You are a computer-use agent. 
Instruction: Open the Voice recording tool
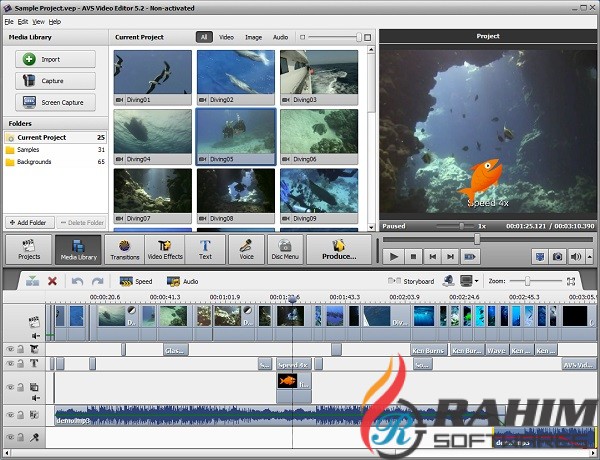[x=245, y=250]
